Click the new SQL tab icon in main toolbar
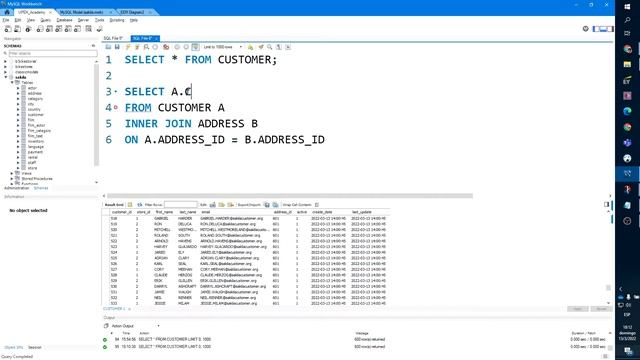 coord(8,29)
